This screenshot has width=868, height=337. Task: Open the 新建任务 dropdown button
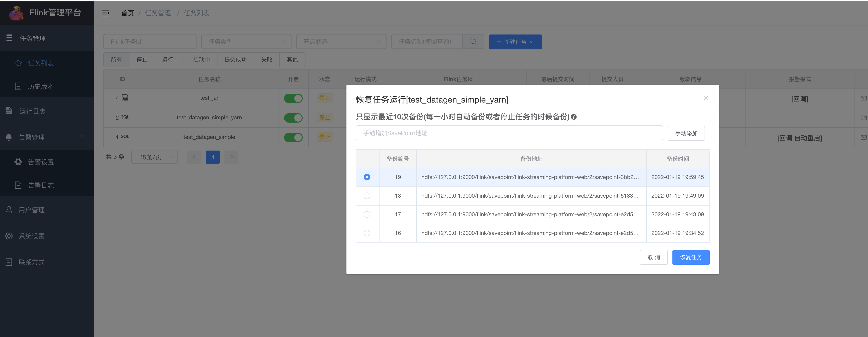click(515, 41)
